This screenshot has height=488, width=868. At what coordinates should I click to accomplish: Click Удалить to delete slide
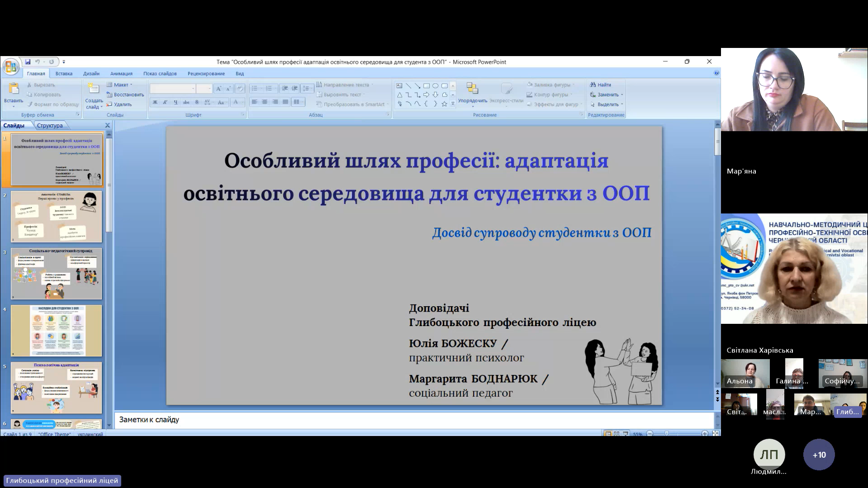(x=119, y=104)
